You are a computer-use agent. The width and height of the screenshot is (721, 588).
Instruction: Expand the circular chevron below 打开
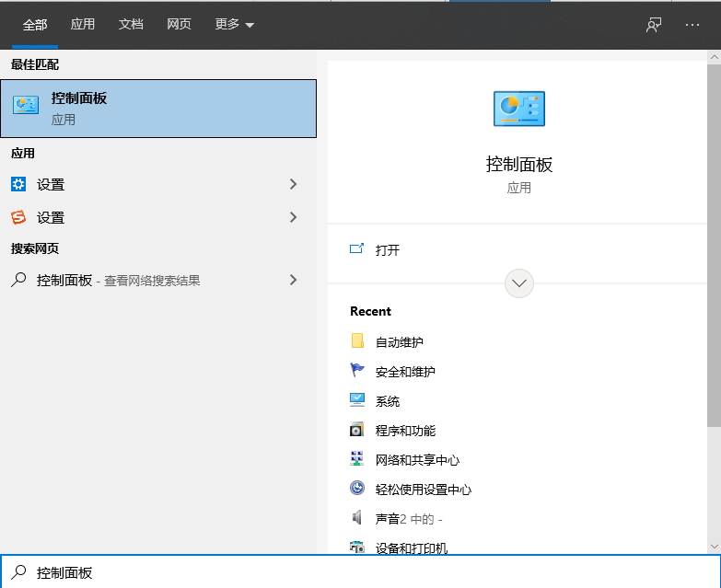pyautogui.click(x=519, y=283)
